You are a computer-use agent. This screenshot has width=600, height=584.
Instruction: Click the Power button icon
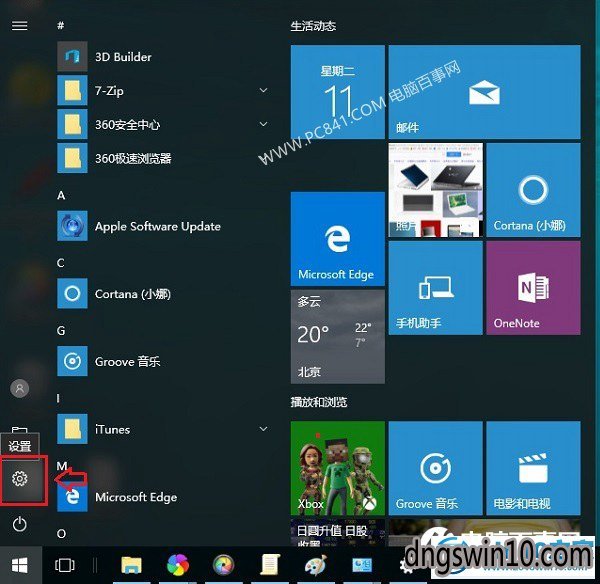(20, 524)
